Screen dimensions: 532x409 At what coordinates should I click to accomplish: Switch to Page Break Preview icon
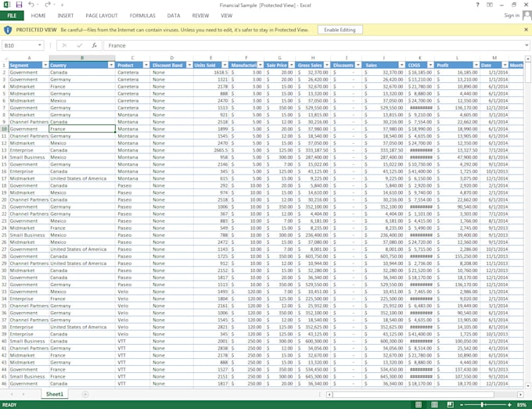[450, 404]
